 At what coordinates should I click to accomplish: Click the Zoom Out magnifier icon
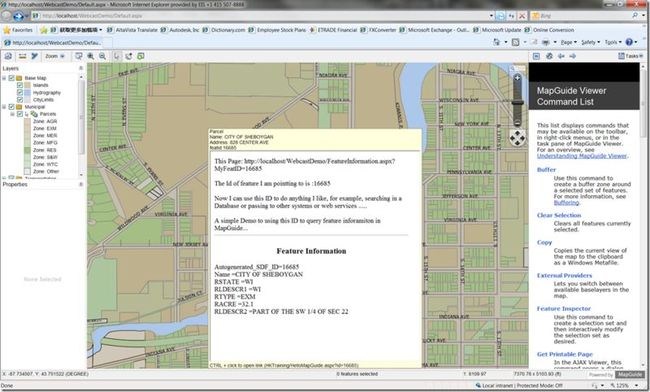(102, 56)
